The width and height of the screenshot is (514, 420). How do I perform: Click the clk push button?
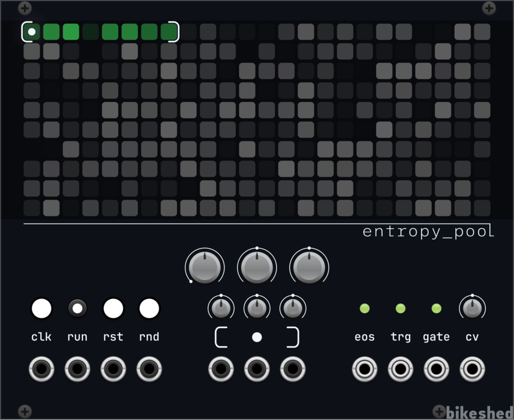(x=41, y=308)
